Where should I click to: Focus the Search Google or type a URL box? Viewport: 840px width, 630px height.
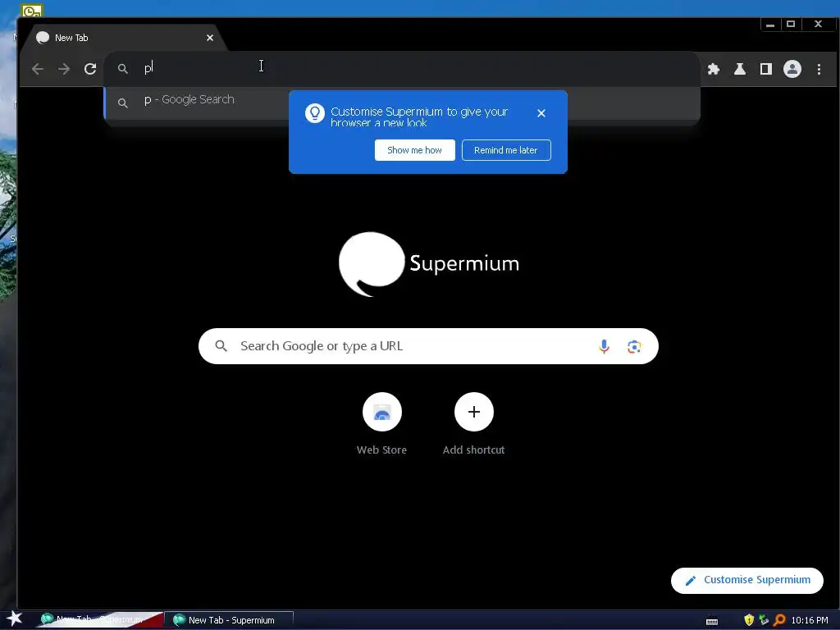428,346
